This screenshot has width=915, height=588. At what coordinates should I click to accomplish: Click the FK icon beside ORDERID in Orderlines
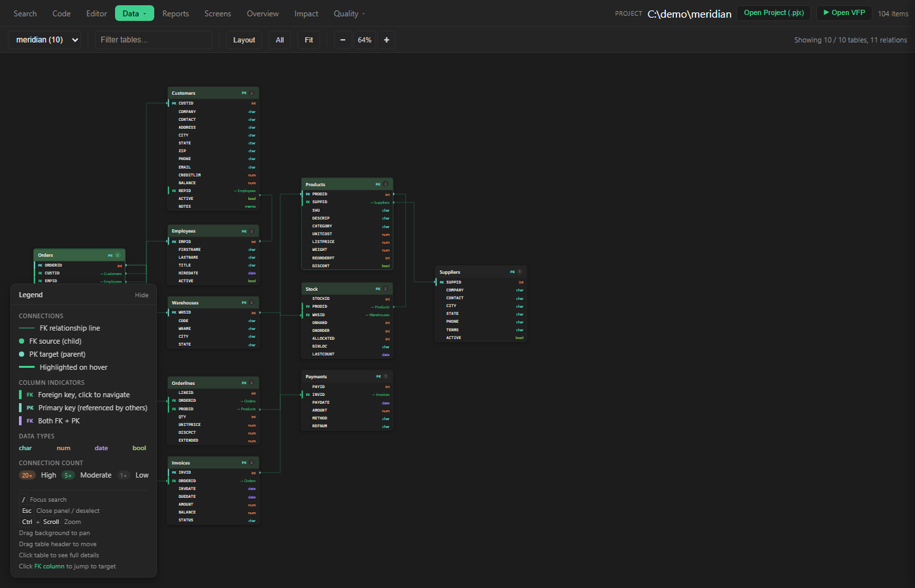tap(174, 400)
